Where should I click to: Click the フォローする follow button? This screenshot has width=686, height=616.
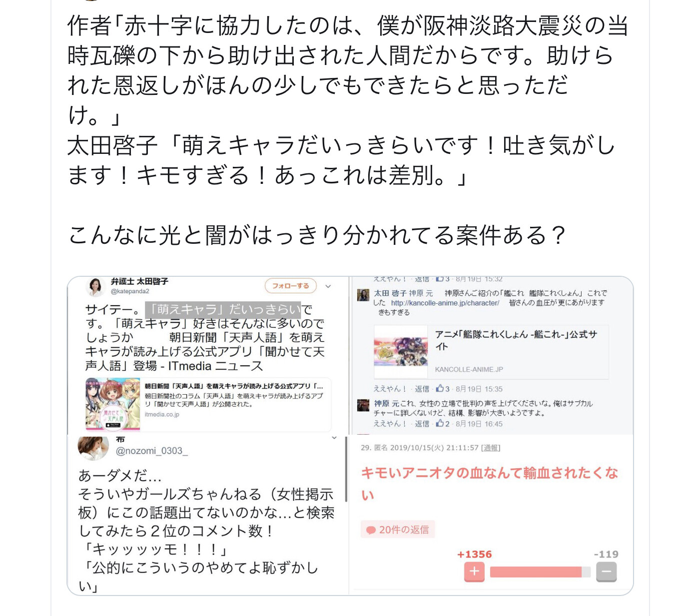(x=290, y=286)
